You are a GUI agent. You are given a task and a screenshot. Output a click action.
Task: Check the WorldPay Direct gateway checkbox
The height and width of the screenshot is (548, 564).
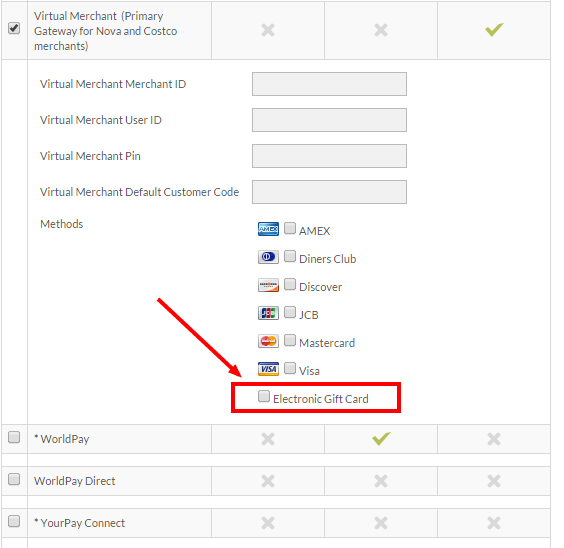14,479
